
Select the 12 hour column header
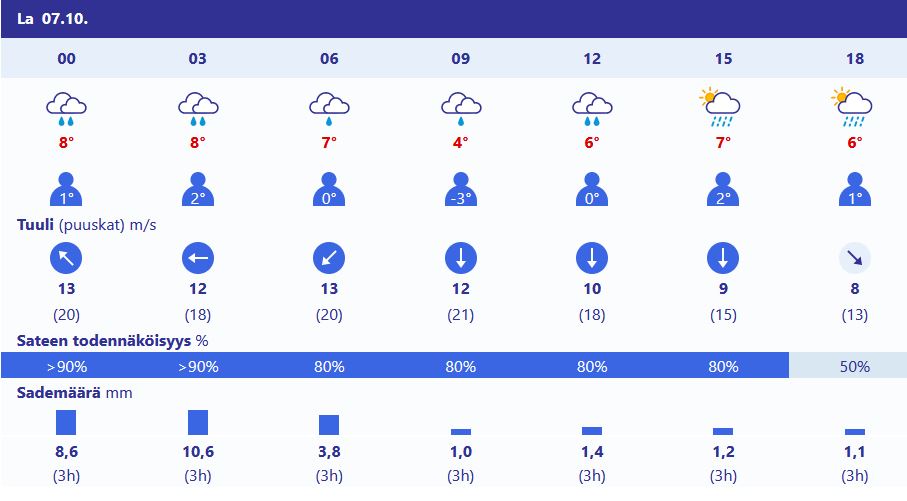coord(592,58)
